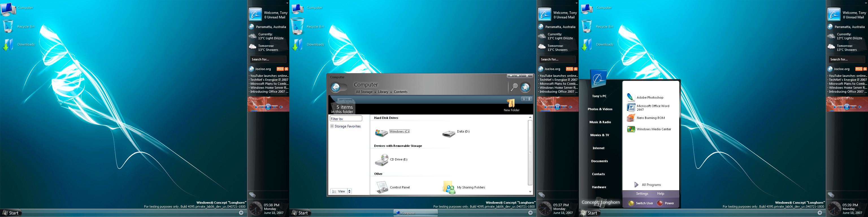Select CD Drive (E:)
868x217 pixels.
(x=391, y=160)
